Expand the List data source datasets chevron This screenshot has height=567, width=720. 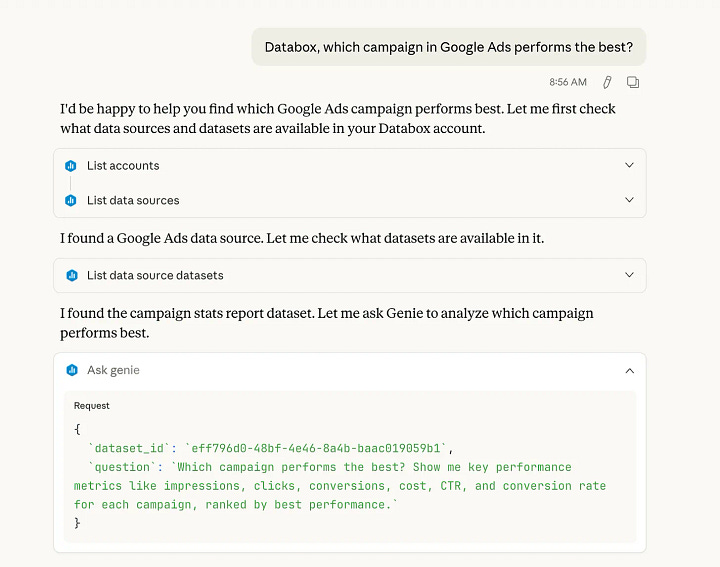[x=629, y=275]
